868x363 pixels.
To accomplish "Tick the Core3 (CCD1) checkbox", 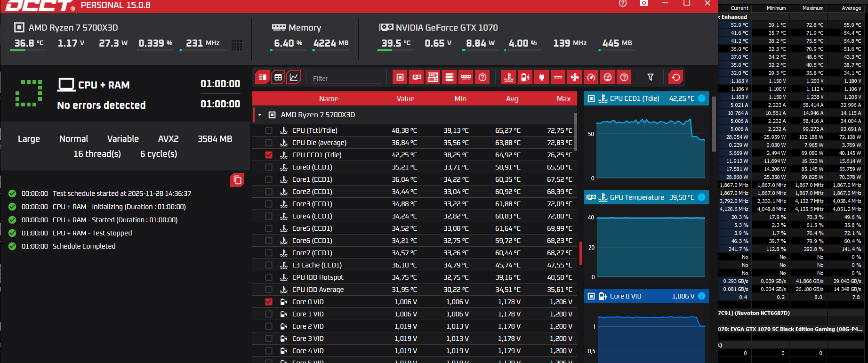I will 269,204.
